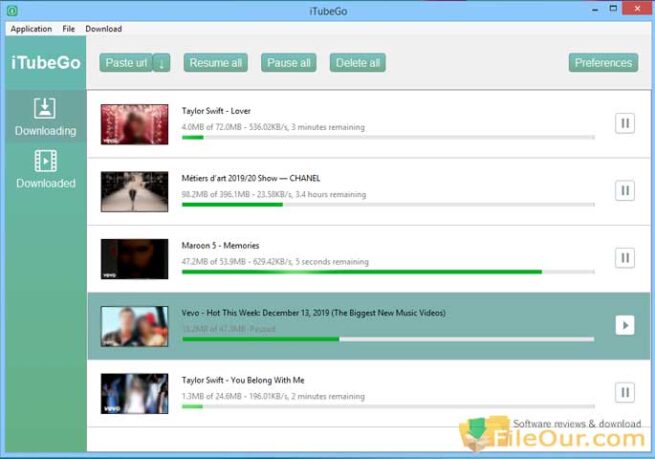
Task: Pause the Métiers d'art CHANEL download
Action: [625, 190]
